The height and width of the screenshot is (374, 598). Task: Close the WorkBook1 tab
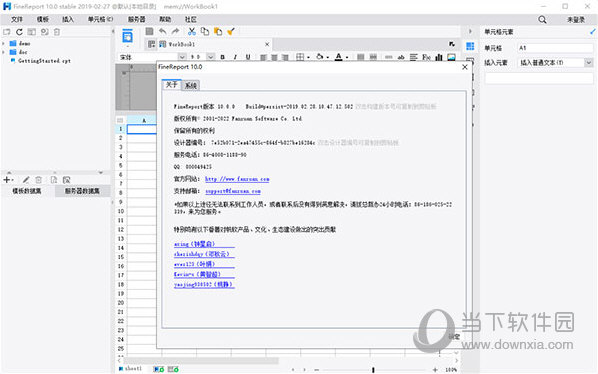[267, 45]
